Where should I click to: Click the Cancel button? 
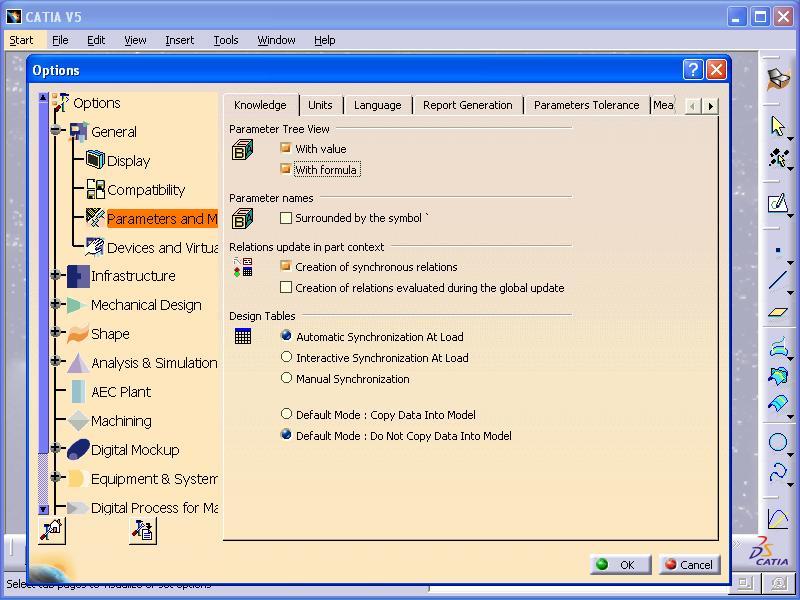(x=689, y=564)
